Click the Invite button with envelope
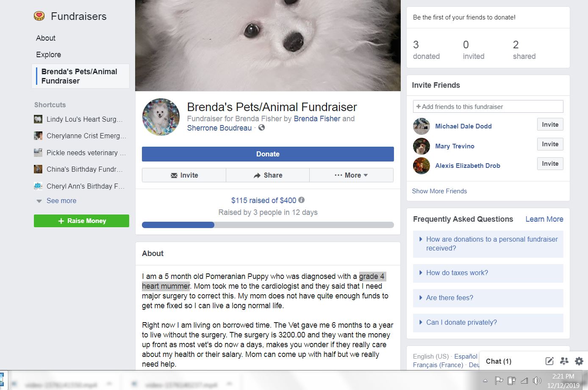The image size is (588, 390). click(184, 175)
